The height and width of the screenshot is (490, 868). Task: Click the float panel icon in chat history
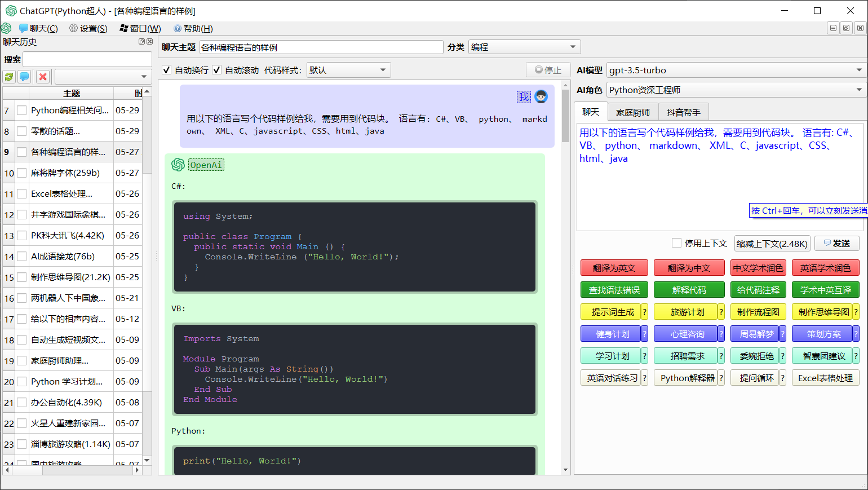pos(142,42)
